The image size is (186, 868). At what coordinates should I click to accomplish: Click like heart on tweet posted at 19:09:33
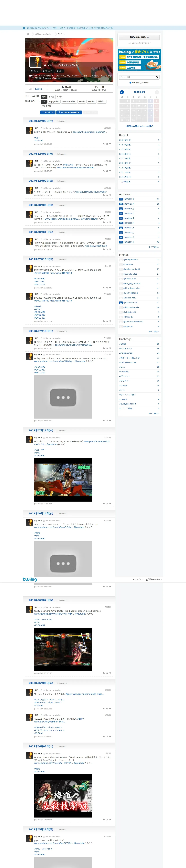coord(110,144)
